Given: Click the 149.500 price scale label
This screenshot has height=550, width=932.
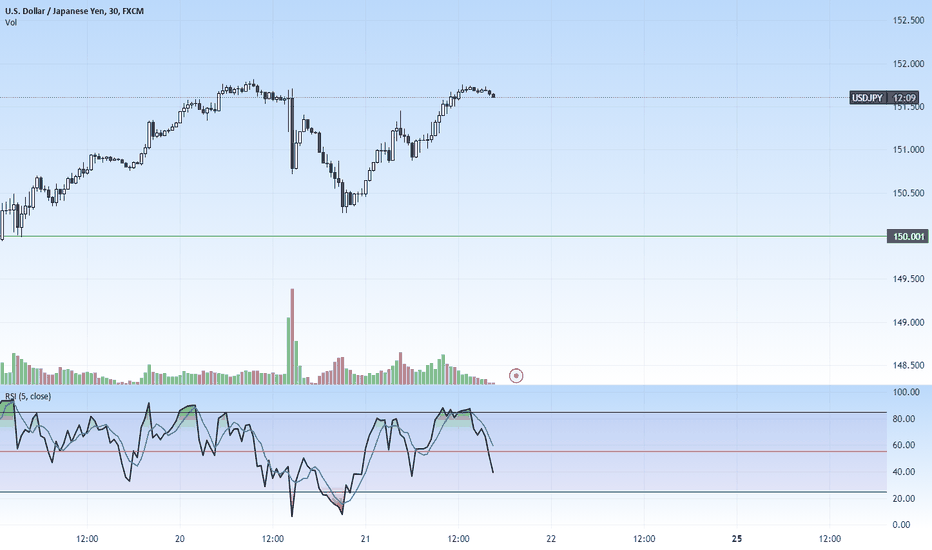Looking at the screenshot, I should 908,279.
